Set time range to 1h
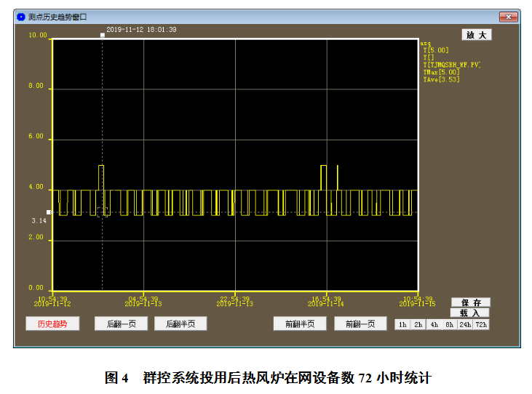 (x=402, y=325)
